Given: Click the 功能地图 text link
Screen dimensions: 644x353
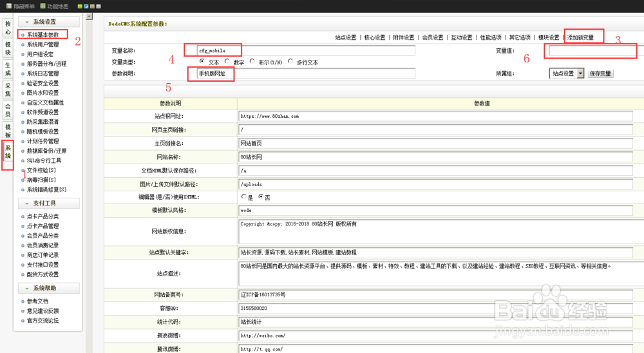Looking at the screenshot, I should click(x=58, y=6).
